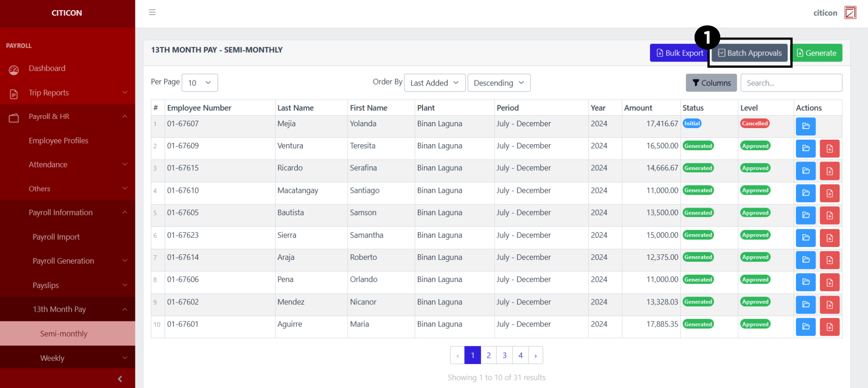Screen dimensions: 868x388
Task: Go to page 3 of results
Action: tap(504, 355)
